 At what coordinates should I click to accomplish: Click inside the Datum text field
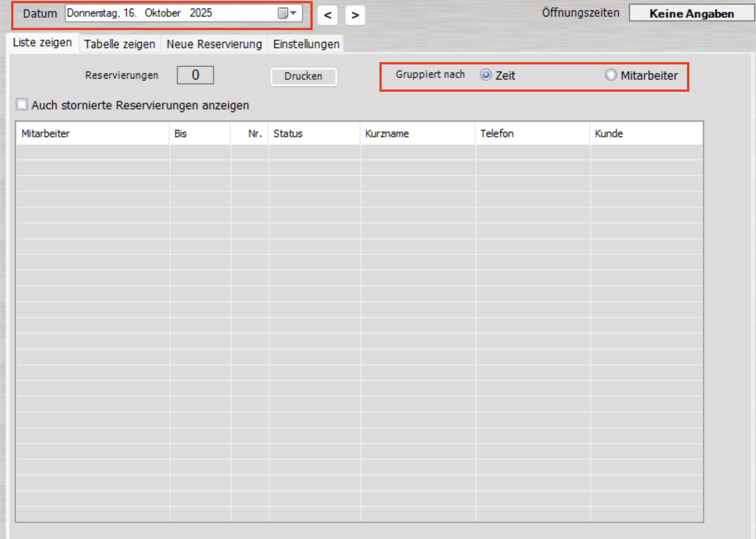click(162, 13)
